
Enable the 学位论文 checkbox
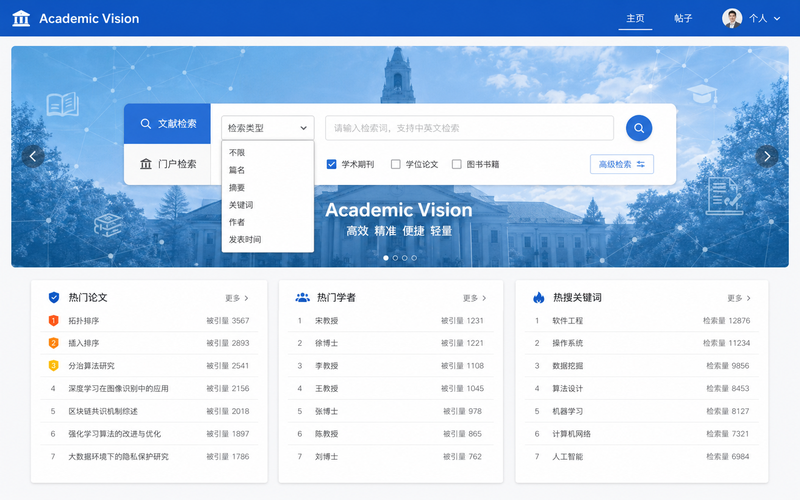point(395,164)
